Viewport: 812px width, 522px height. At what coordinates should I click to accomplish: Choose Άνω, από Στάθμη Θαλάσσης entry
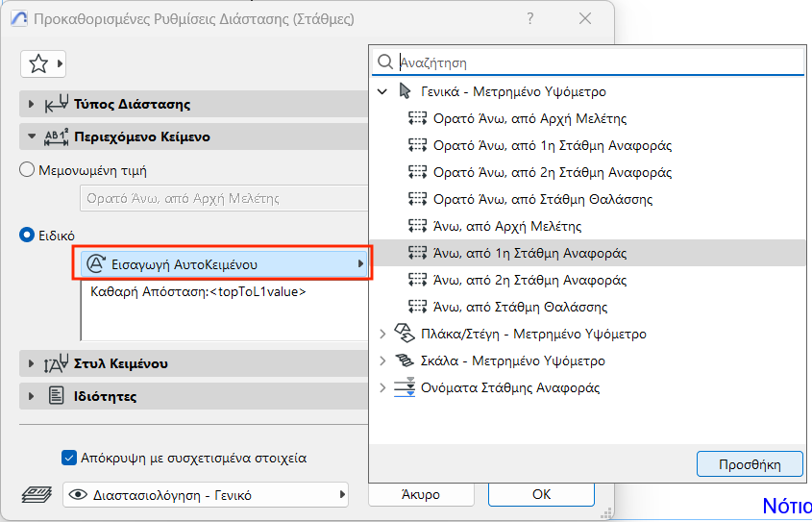point(588,307)
